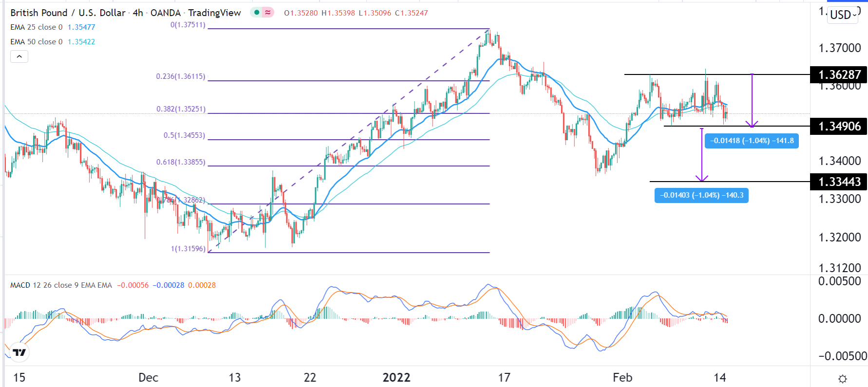Select the Fibonacci 0.382(1.35251) level label
Image resolution: width=868 pixels, height=387 pixels.
[x=181, y=109]
